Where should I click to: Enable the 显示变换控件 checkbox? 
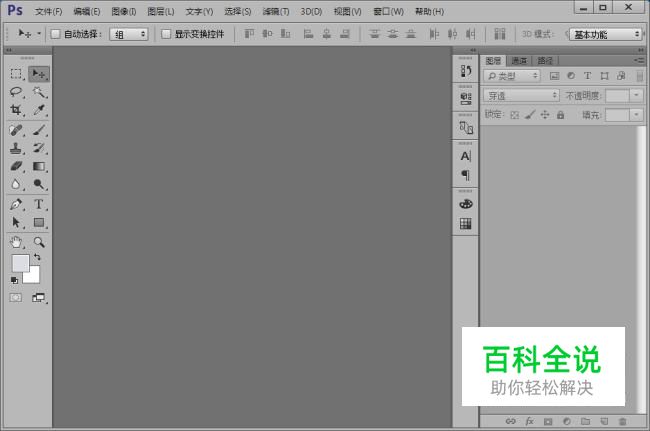tap(166, 34)
